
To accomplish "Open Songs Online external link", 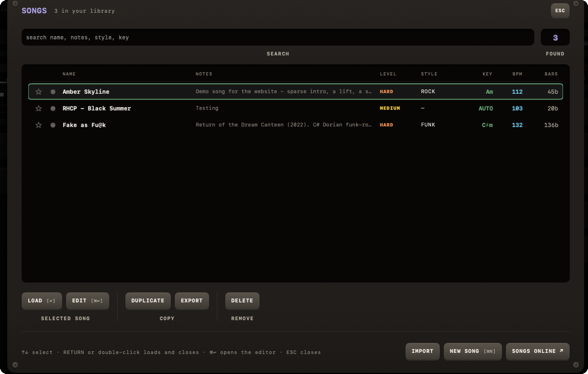I will pyautogui.click(x=538, y=351).
